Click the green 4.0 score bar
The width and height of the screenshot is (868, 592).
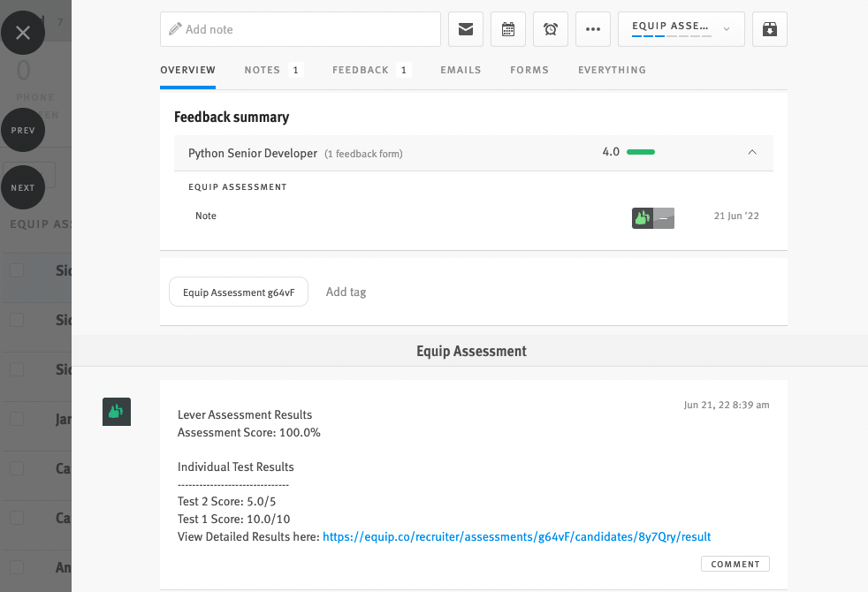click(x=641, y=151)
